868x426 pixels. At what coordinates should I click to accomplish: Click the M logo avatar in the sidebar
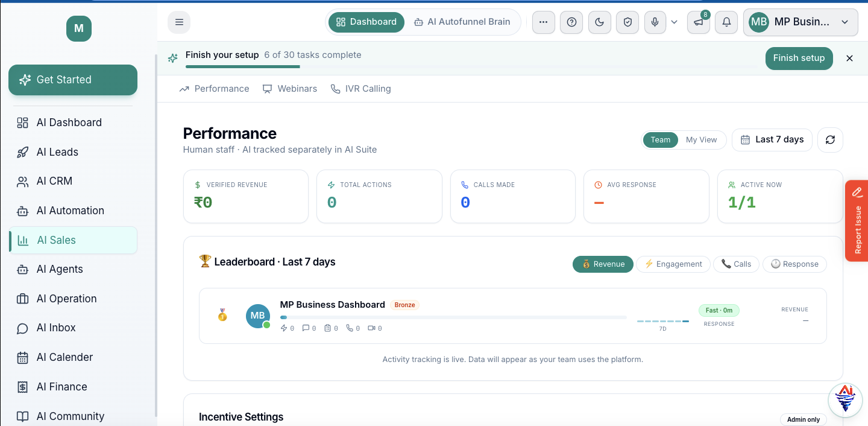[x=79, y=28]
